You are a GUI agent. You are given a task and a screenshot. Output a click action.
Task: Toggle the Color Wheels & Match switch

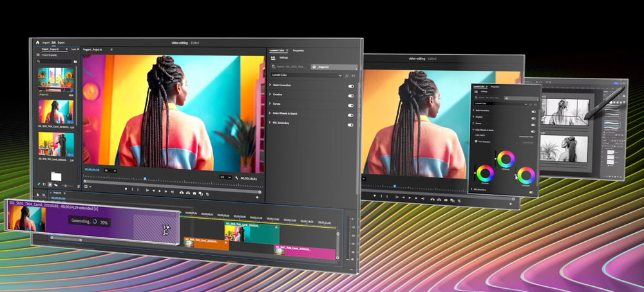pos(351,115)
